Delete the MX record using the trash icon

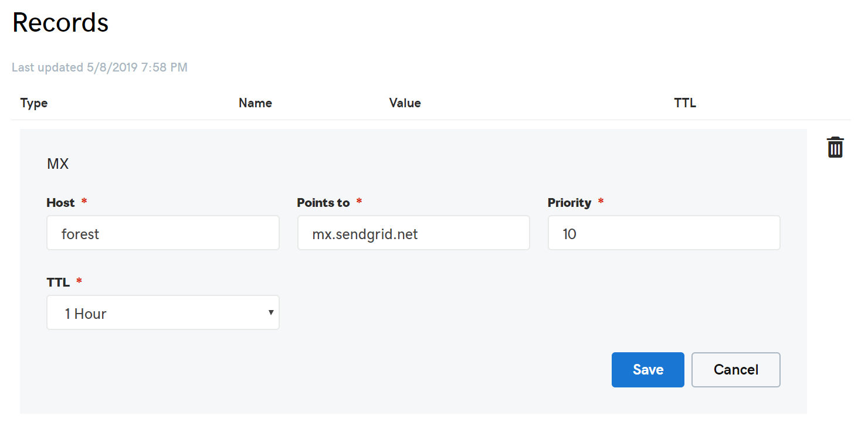835,147
